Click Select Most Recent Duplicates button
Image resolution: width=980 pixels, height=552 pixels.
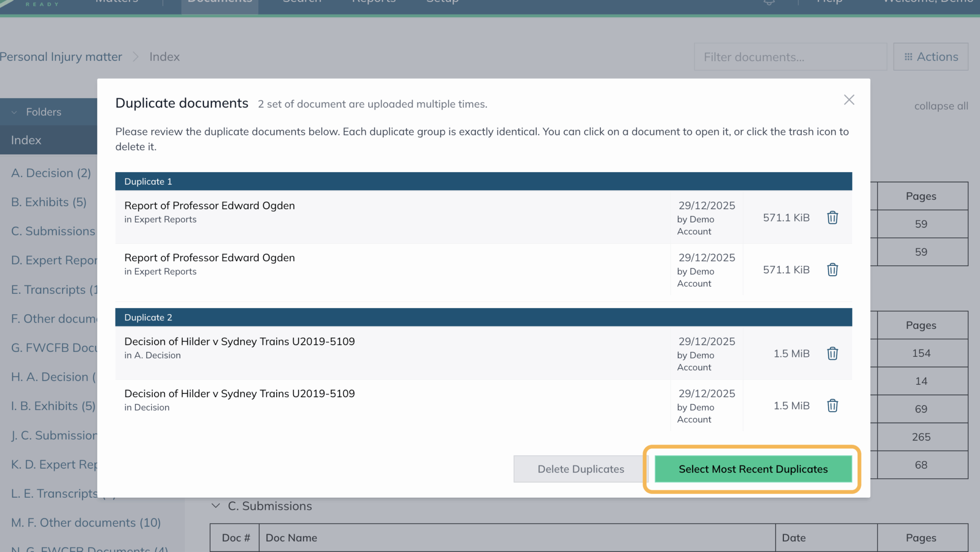click(x=753, y=469)
